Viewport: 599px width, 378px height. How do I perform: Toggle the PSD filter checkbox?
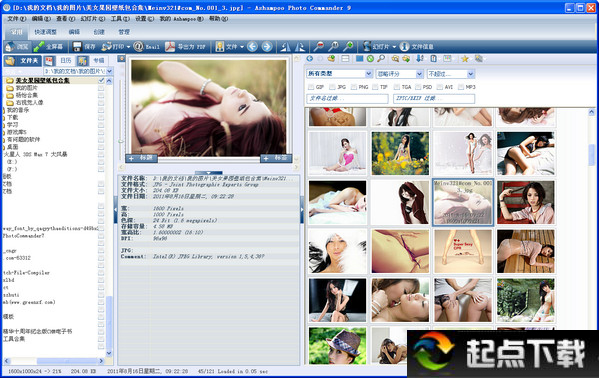tap(418, 87)
